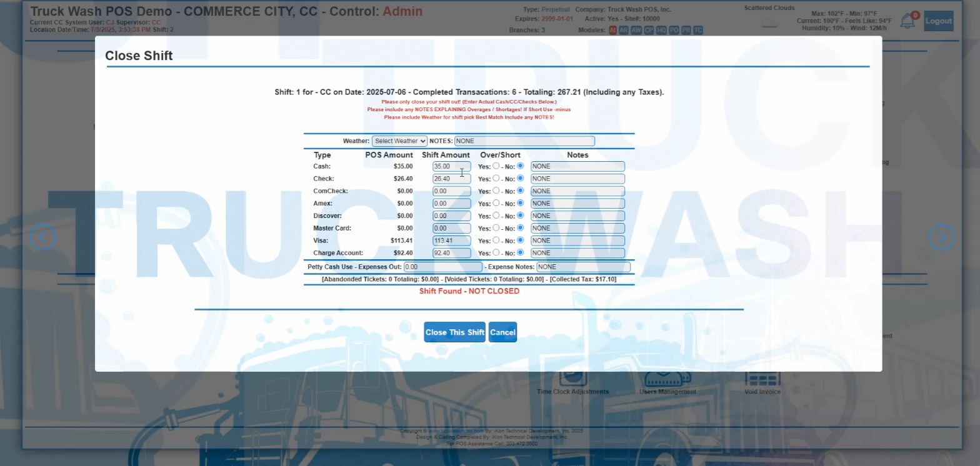Image resolution: width=980 pixels, height=466 pixels.
Task: Click the Check shift amount field
Action: [x=452, y=179]
